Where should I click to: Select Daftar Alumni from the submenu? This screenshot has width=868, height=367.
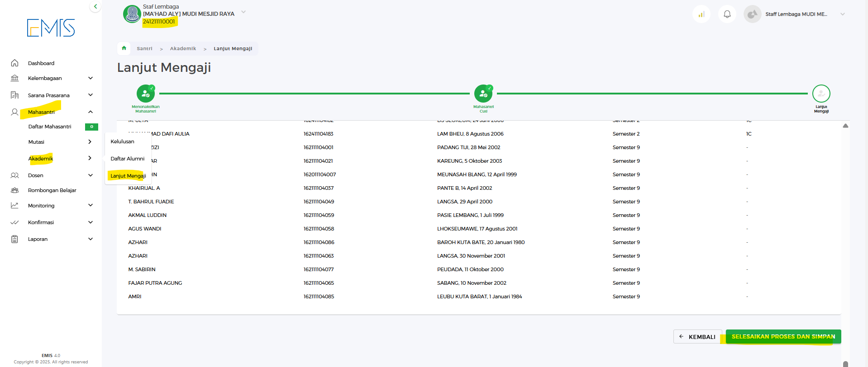pyautogui.click(x=128, y=159)
